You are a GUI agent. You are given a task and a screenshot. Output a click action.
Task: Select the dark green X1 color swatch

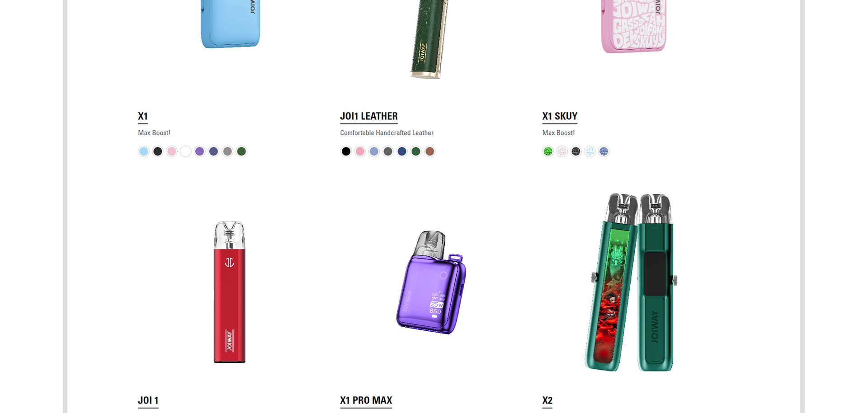(242, 151)
